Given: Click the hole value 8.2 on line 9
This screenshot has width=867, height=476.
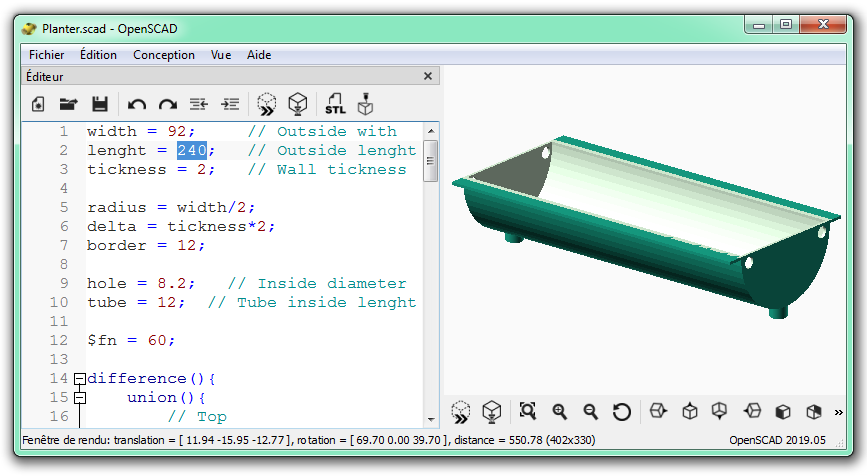Looking at the screenshot, I should click(x=172, y=284).
